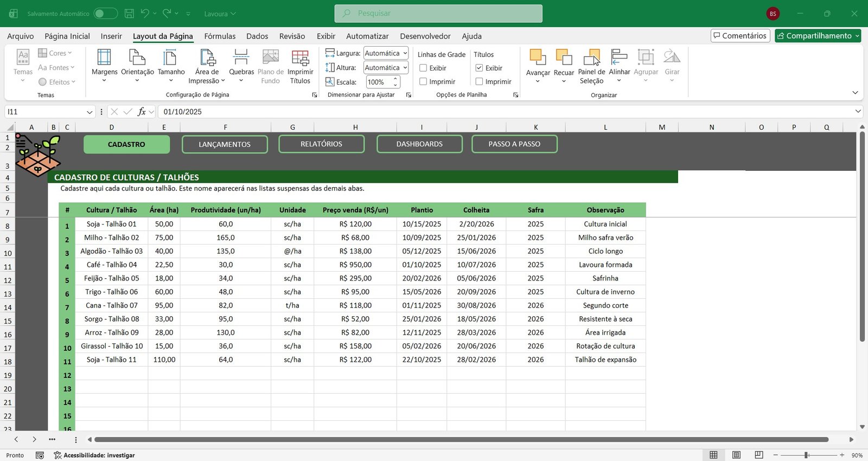Click the Avançar bring forward icon
The width and height of the screenshot is (868, 461).
pos(538,57)
